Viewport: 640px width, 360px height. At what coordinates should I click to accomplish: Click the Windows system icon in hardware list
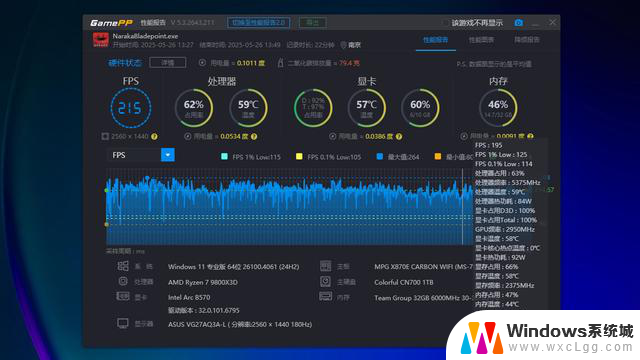point(123,266)
